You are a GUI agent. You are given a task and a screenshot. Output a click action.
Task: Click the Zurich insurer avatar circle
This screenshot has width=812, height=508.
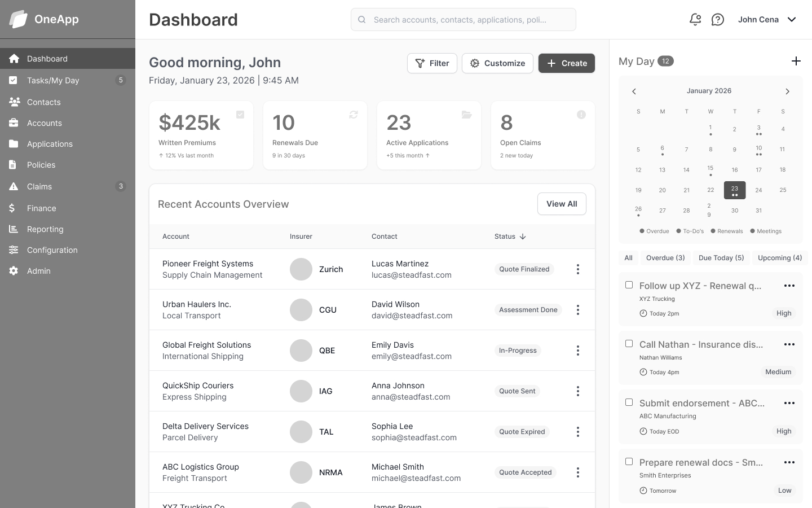tap(301, 269)
